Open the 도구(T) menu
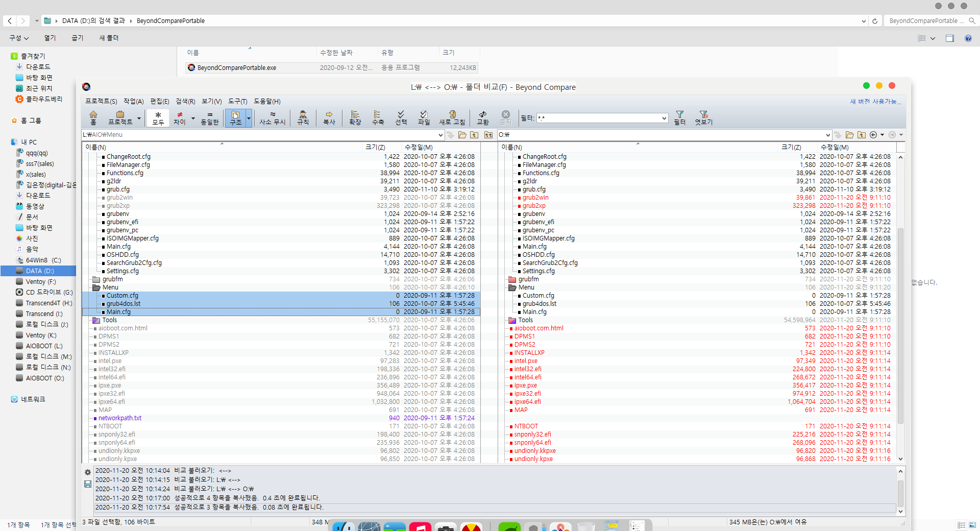Viewport: 980px width, 531px height. coord(238,102)
